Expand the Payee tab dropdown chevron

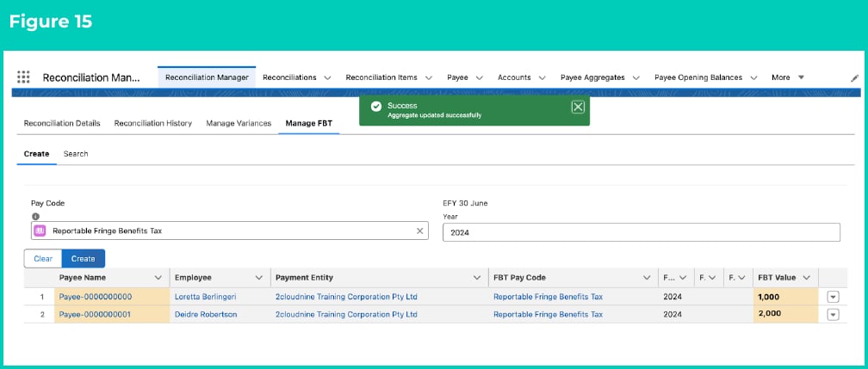pyautogui.click(x=480, y=78)
